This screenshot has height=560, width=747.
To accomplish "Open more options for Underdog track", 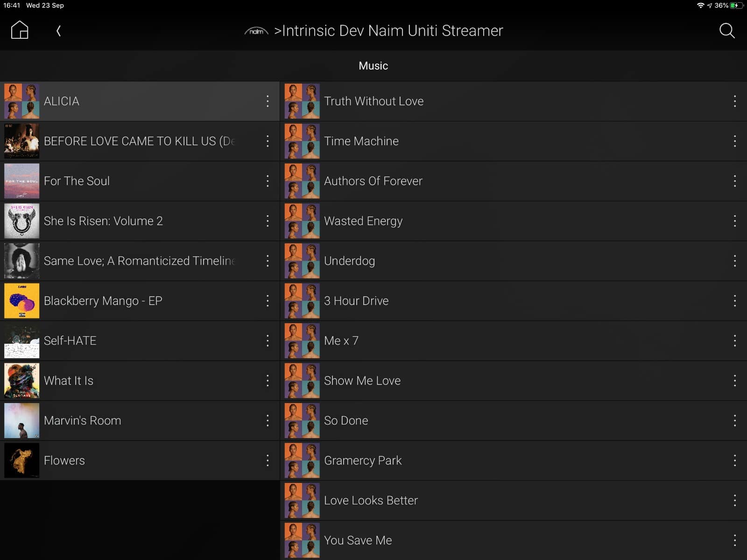I will coord(734,261).
